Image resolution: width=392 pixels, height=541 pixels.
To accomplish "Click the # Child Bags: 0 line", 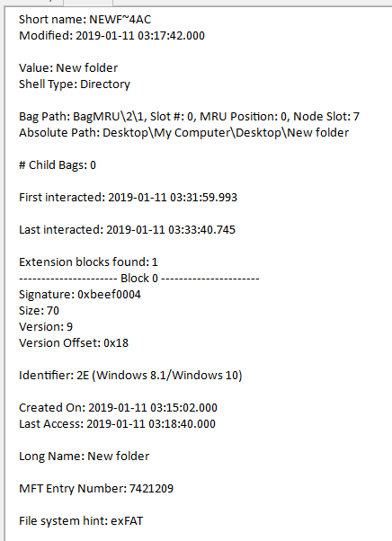I will 58,165.
